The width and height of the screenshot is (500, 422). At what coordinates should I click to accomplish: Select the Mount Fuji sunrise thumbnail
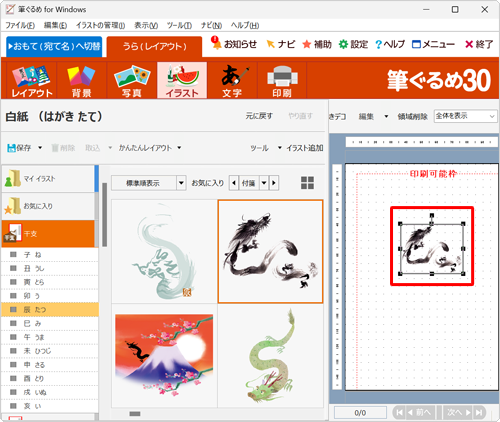tap(164, 355)
